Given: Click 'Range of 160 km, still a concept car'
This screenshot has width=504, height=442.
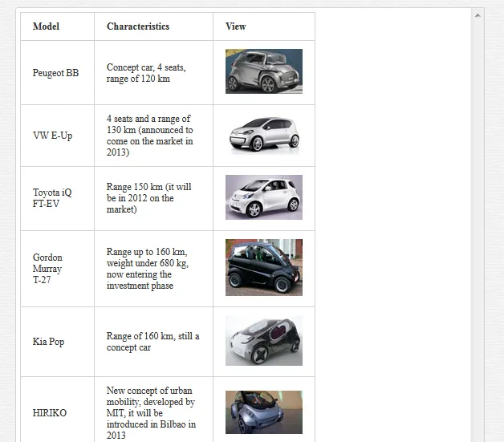Looking at the screenshot, I should [153, 342].
